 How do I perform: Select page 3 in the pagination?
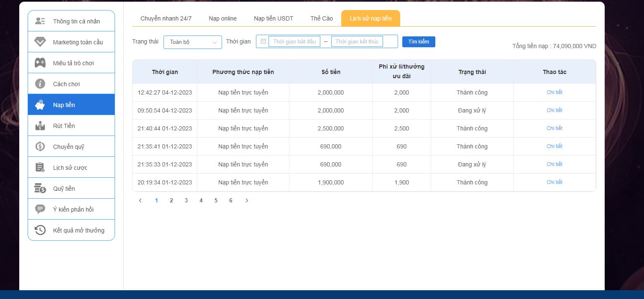click(x=186, y=201)
